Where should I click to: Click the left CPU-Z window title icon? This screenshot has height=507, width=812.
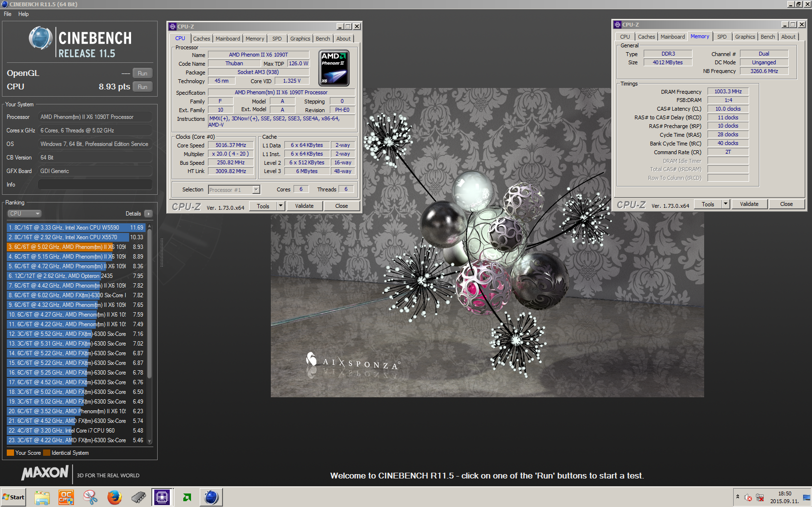(x=173, y=27)
